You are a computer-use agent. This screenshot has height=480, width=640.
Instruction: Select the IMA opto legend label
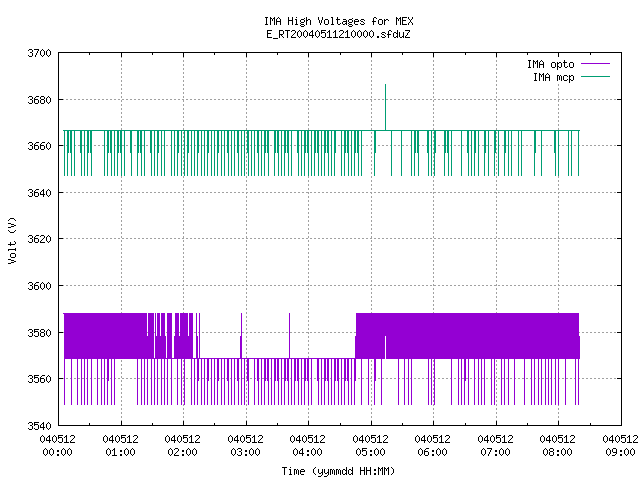click(x=551, y=64)
